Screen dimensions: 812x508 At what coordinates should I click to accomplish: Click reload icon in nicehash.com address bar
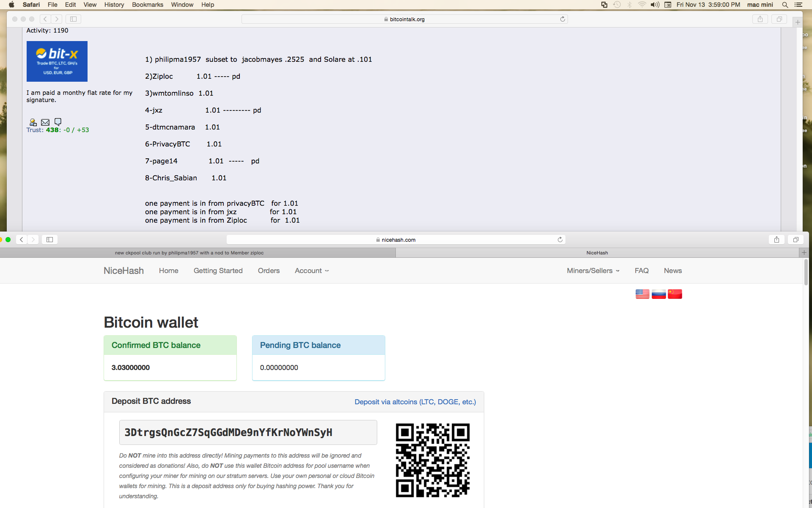(560, 240)
